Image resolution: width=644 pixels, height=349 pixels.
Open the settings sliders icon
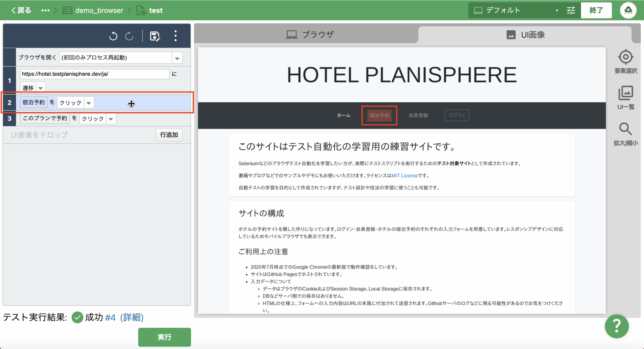point(571,10)
